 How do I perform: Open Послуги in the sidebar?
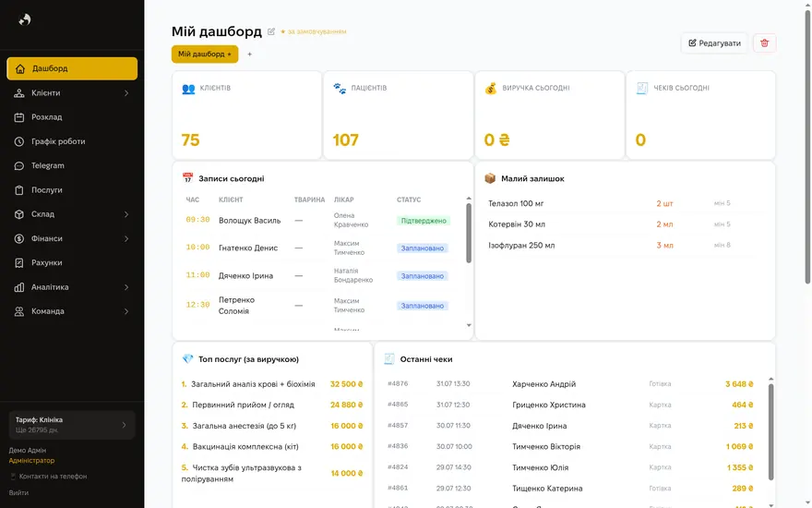click(x=72, y=190)
